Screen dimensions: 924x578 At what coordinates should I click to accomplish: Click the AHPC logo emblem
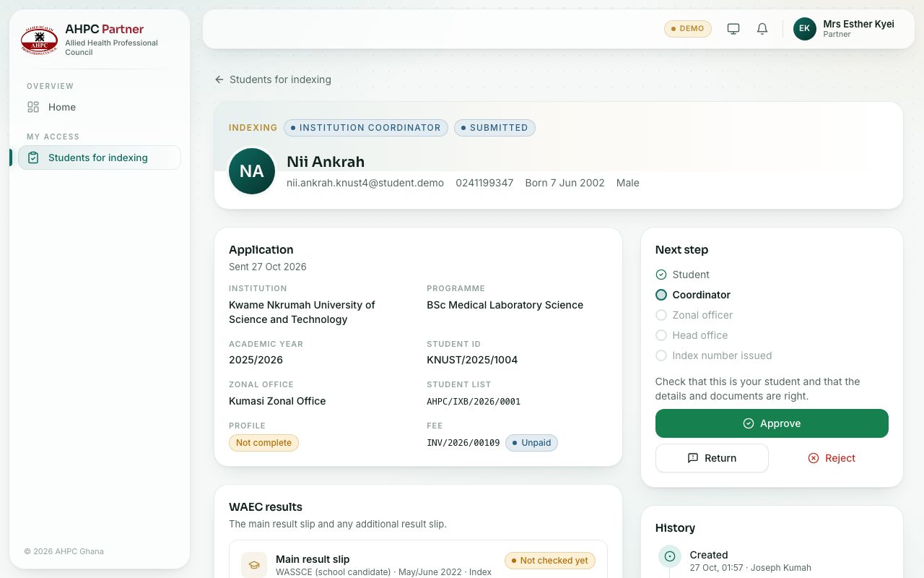click(39, 40)
